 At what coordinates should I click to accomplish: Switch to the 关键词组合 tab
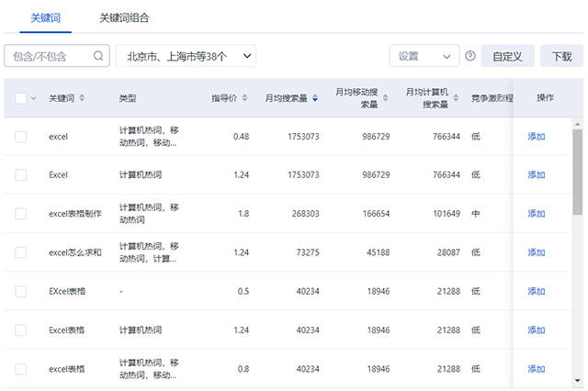pyautogui.click(x=124, y=17)
